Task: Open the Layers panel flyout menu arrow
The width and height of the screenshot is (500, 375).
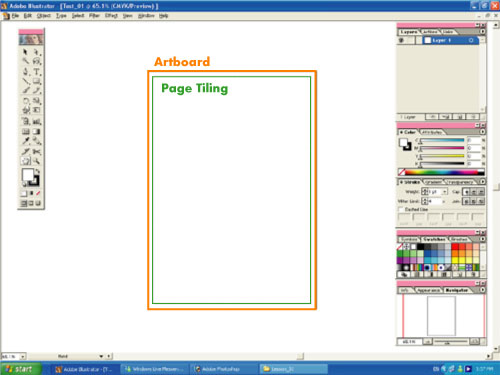Action: tap(482, 31)
